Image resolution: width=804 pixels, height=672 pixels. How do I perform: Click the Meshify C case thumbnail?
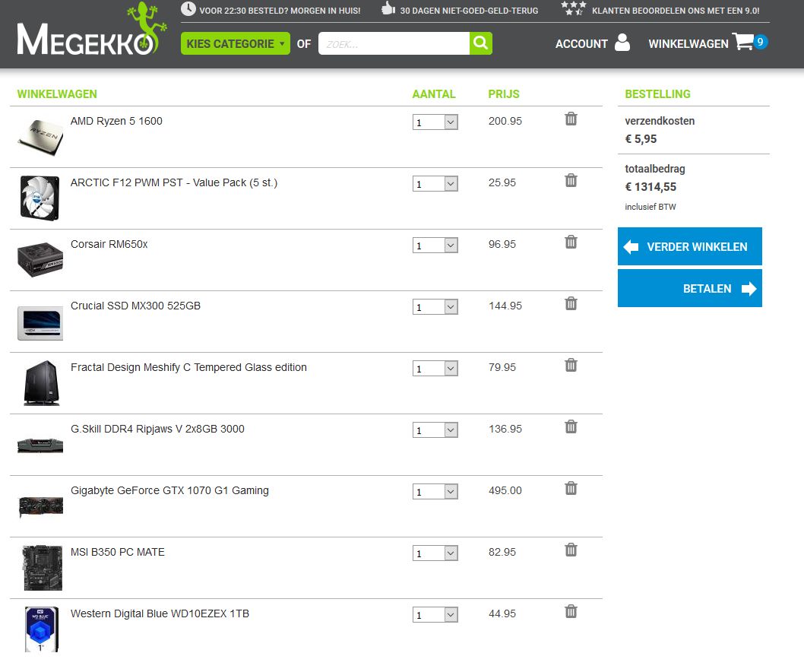pos(42,383)
